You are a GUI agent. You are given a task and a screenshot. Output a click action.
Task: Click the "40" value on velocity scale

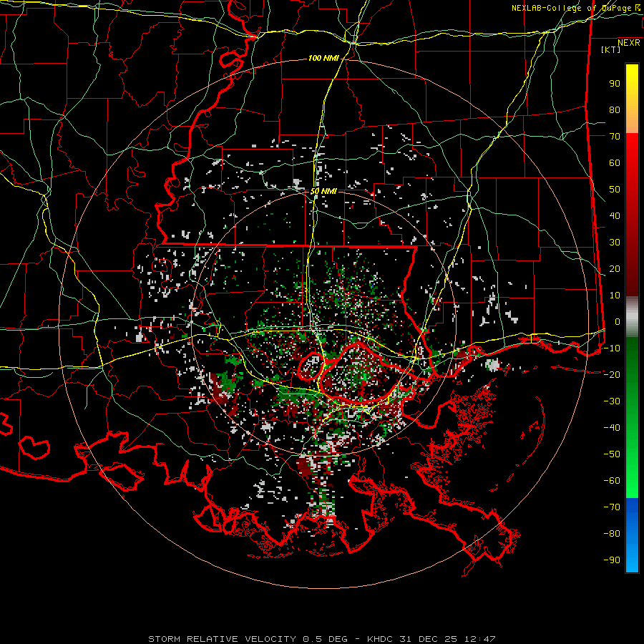[x=615, y=216]
